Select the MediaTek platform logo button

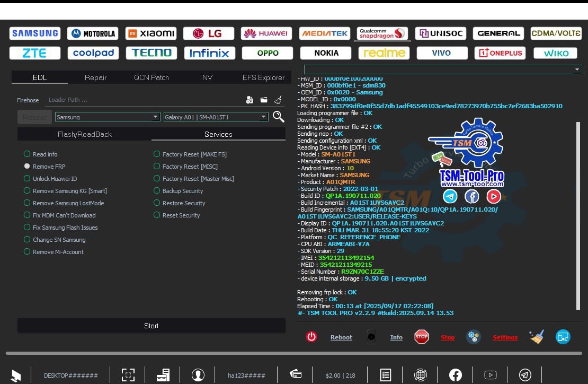point(325,33)
